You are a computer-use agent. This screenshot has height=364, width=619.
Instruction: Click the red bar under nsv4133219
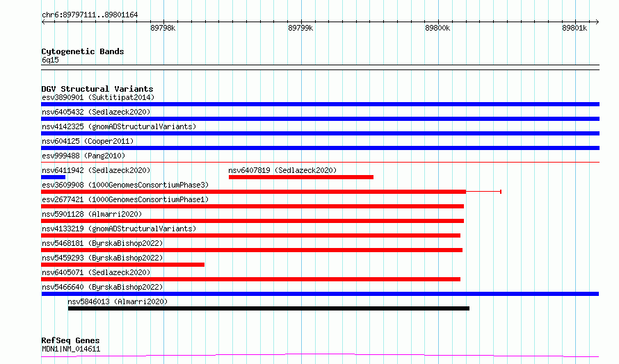[250, 235]
